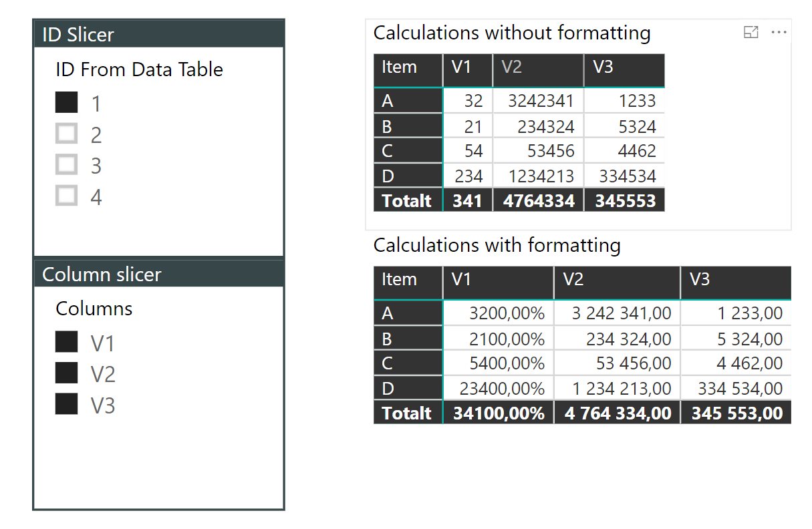Click cell value 334534
The height and width of the screenshot is (529, 812).
click(x=628, y=176)
